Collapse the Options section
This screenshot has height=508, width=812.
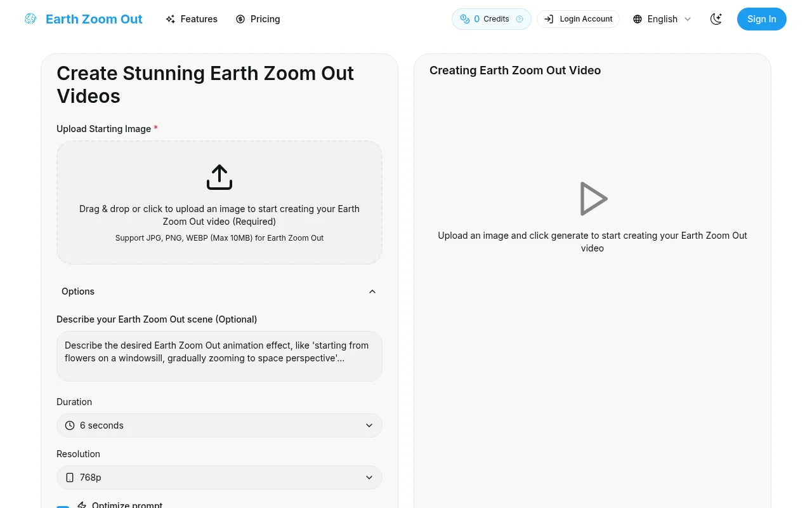[219, 291]
